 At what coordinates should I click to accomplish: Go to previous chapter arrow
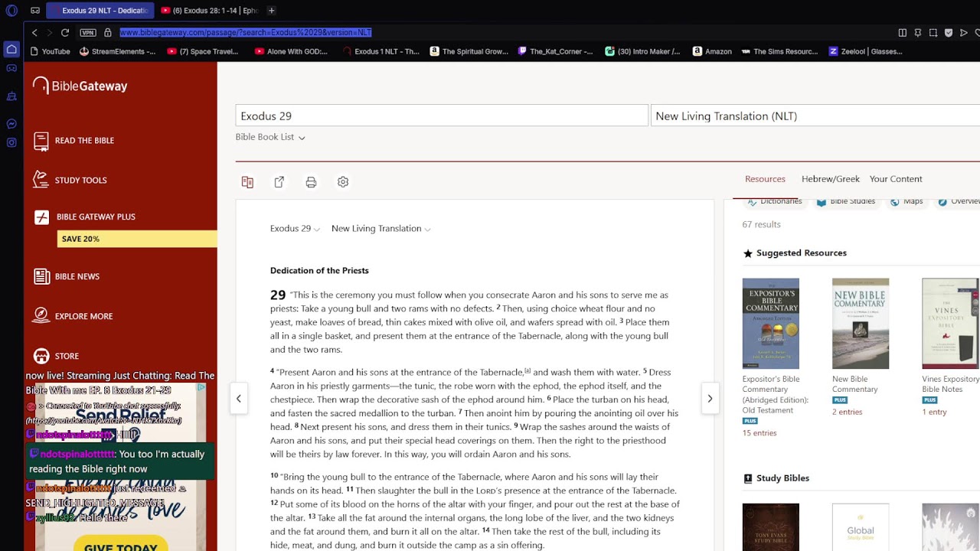coord(239,399)
